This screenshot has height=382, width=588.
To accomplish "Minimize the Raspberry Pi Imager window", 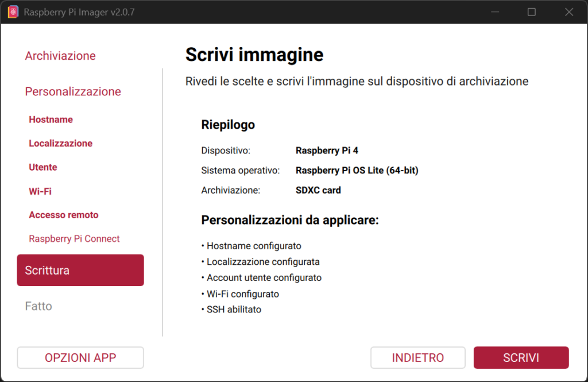I will click(495, 11).
